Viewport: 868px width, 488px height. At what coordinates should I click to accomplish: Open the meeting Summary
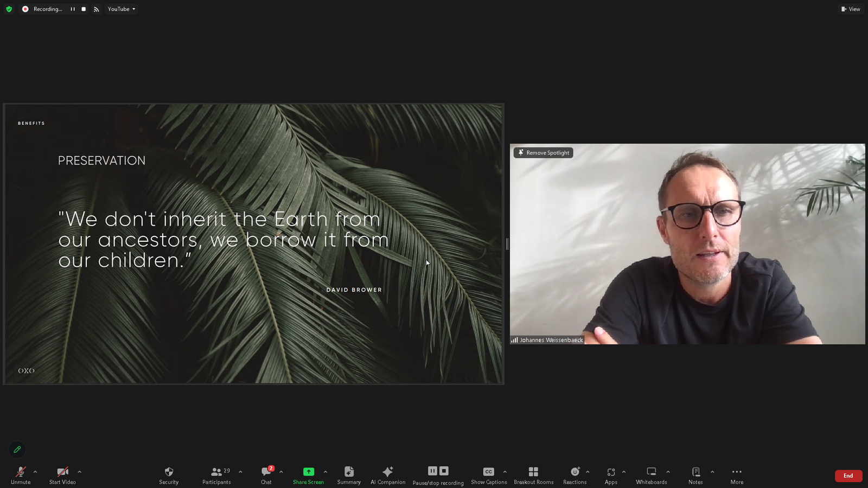(349, 475)
